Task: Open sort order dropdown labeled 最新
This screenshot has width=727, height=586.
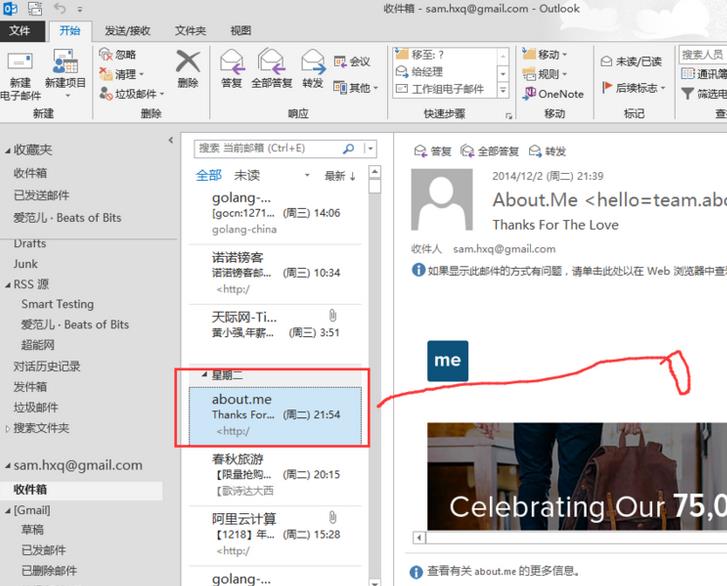Action: pos(339,176)
